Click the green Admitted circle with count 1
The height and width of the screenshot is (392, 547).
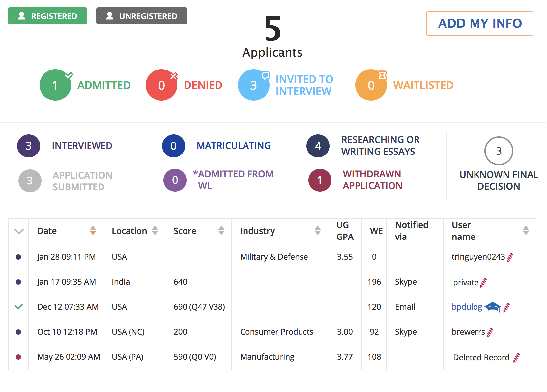click(55, 85)
